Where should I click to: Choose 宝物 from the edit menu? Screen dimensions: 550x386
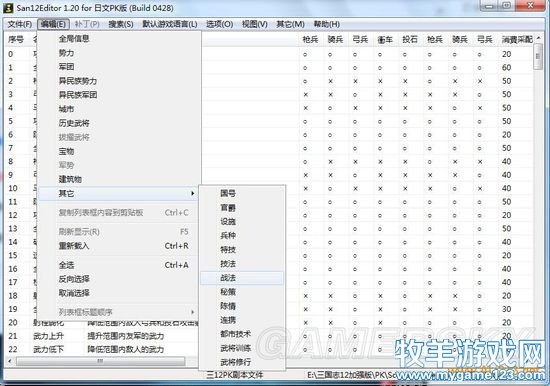click(119, 151)
